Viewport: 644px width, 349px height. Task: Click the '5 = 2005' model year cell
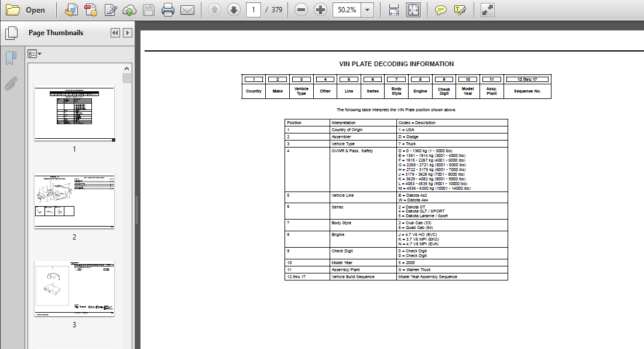tap(452, 263)
